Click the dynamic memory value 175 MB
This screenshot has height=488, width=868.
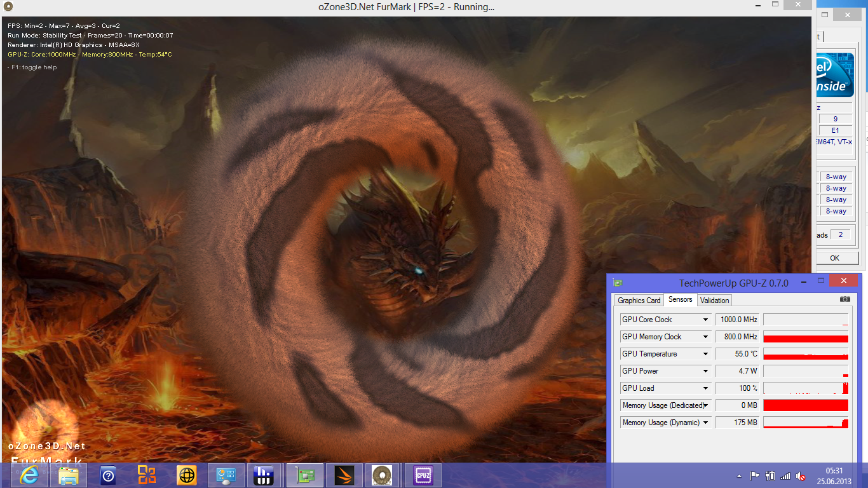pos(738,423)
